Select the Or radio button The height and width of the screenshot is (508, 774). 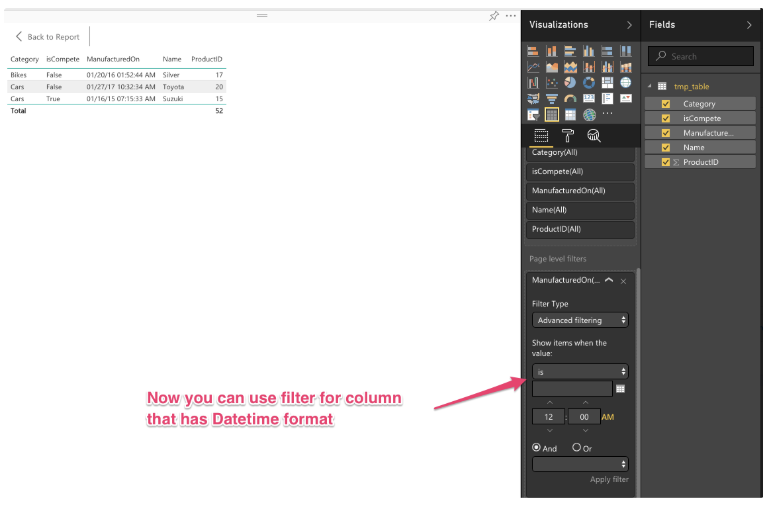coord(576,448)
